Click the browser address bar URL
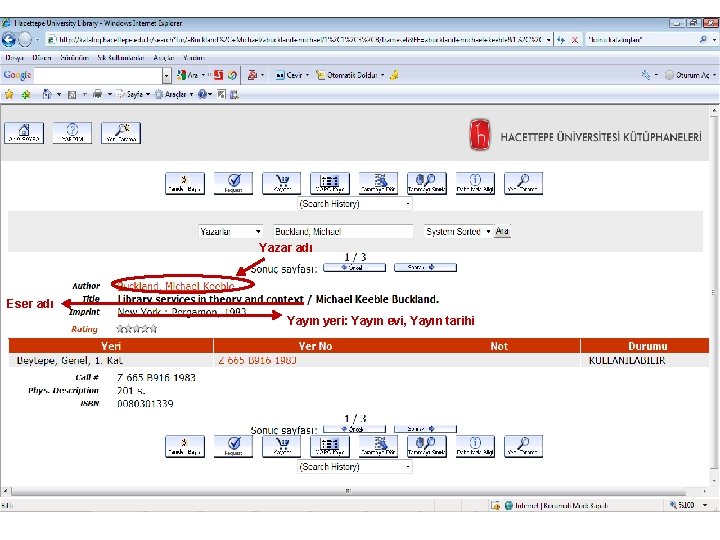This screenshot has height=540, width=720. coord(299,40)
